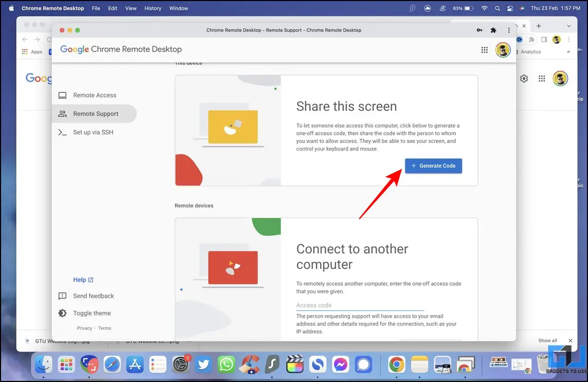Image resolution: width=588 pixels, height=382 pixels.
Task: Open Signal from the dock
Action: (x=363, y=364)
